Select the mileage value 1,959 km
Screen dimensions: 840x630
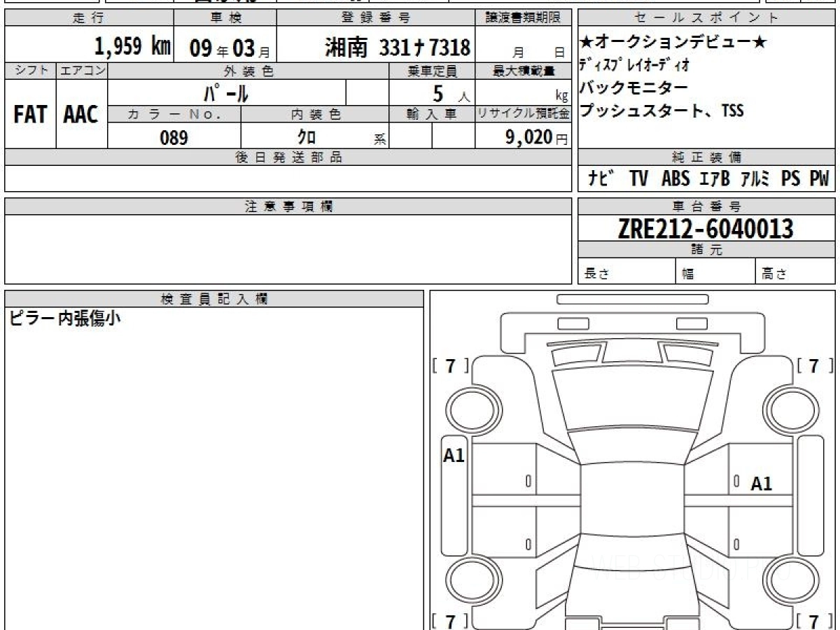[132, 47]
